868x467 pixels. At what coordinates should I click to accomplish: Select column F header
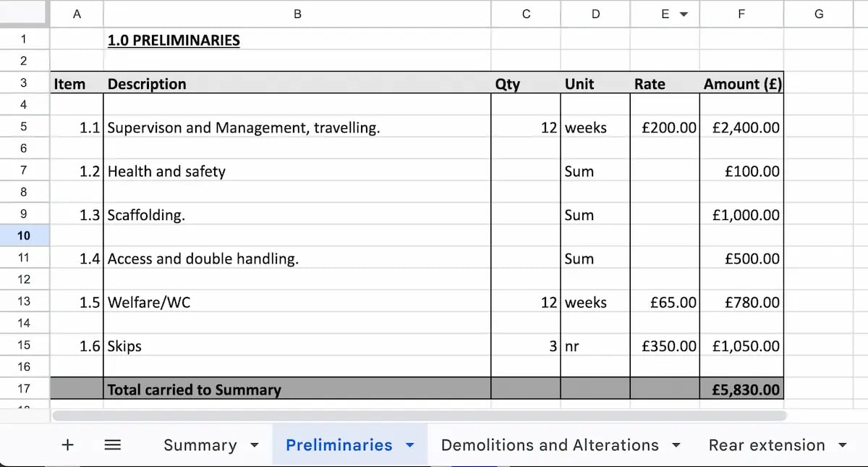point(741,14)
